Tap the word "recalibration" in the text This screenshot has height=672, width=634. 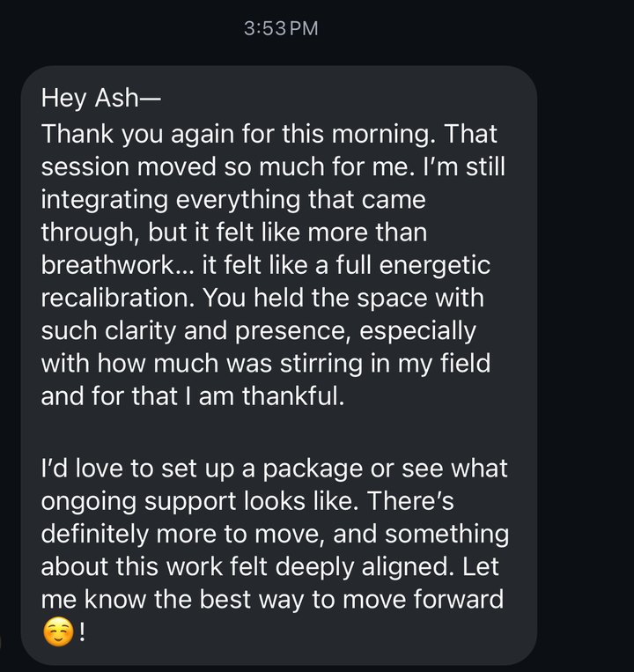114,298
